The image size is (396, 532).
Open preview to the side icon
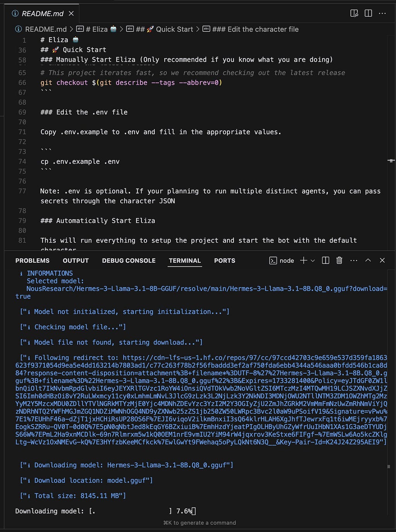pyautogui.click(x=354, y=14)
